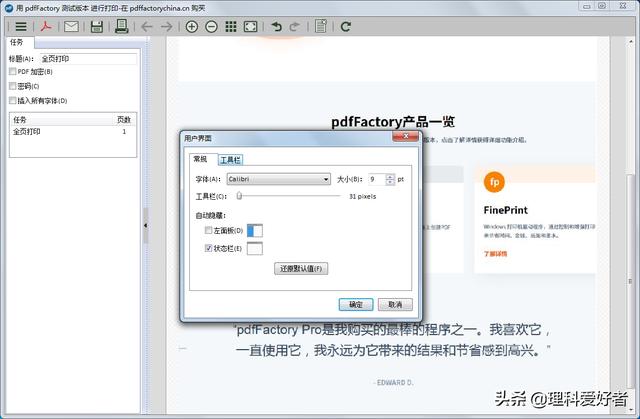Screen dimensions: 640x419
Task: Click the font size value field
Action: 376,179
